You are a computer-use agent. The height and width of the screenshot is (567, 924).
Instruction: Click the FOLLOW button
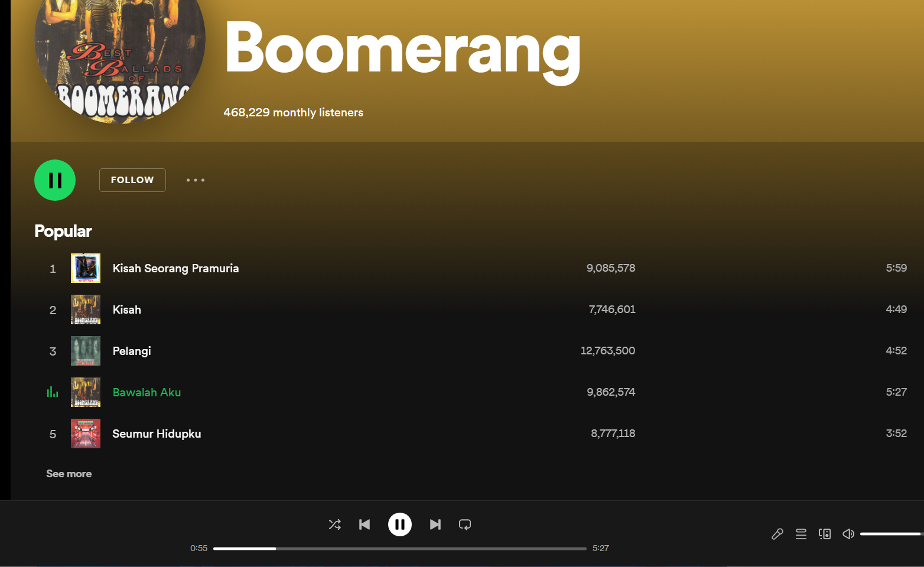pos(132,180)
